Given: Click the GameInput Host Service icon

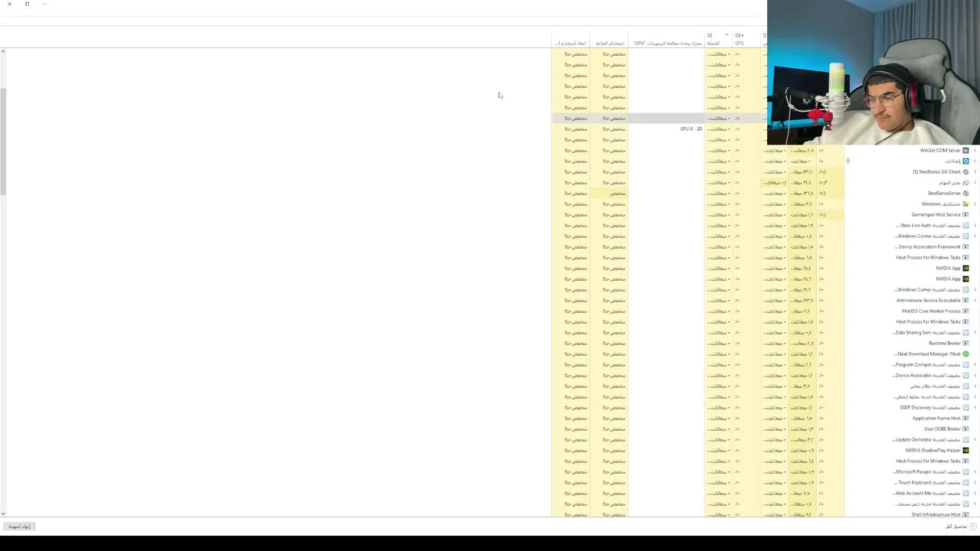Looking at the screenshot, I should click(965, 214).
